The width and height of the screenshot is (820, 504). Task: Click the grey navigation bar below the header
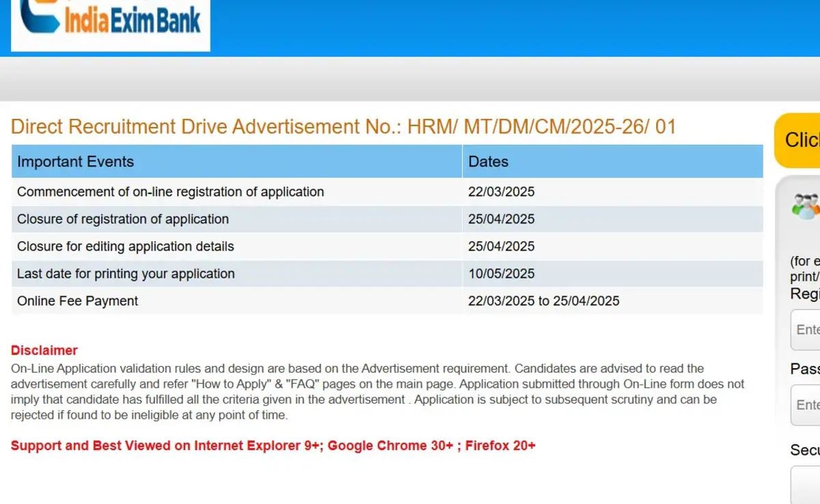click(x=410, y=79)
